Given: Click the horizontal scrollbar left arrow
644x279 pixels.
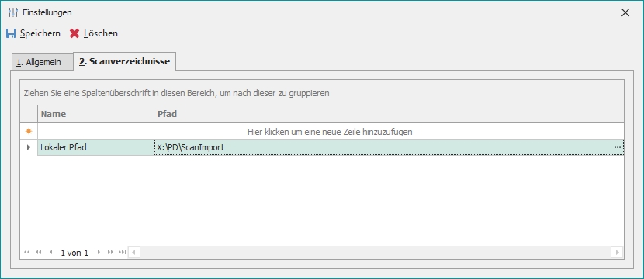Looking at the screenshot, I should [x=134, y=252].
